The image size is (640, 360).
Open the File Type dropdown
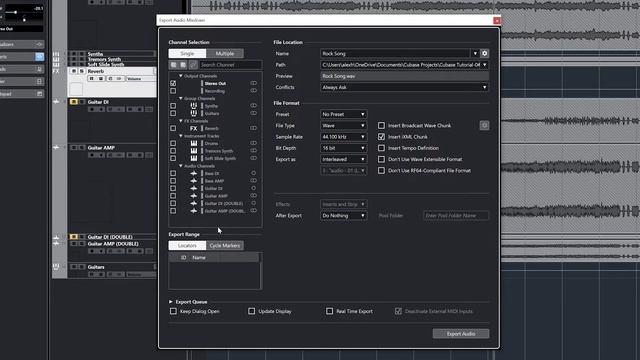tap(343, 126)
